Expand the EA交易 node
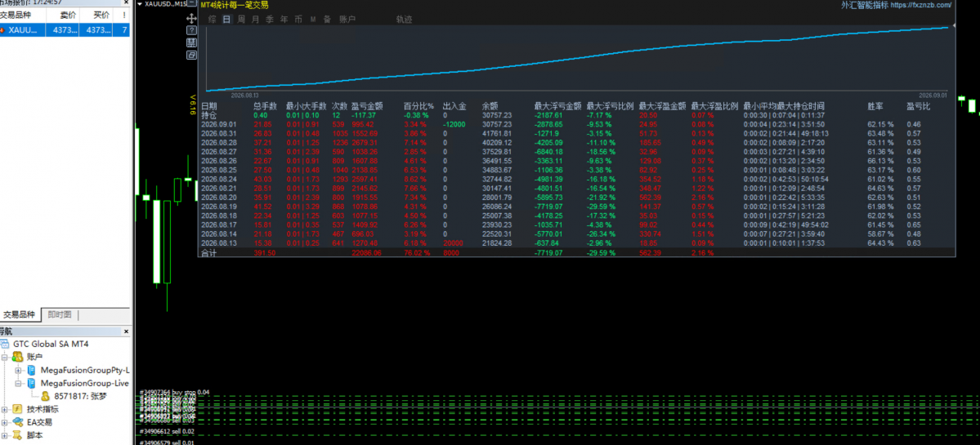 click(5, 422)
